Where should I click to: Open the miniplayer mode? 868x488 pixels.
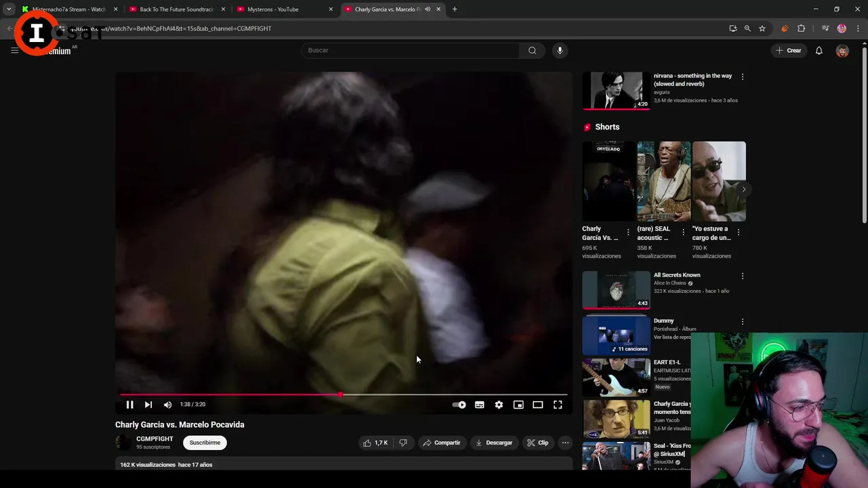[x=518, y=405]
